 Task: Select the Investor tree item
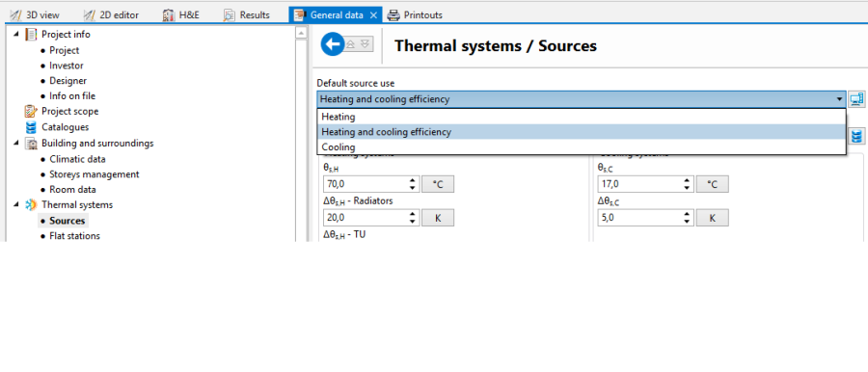(x=67, y=66)
